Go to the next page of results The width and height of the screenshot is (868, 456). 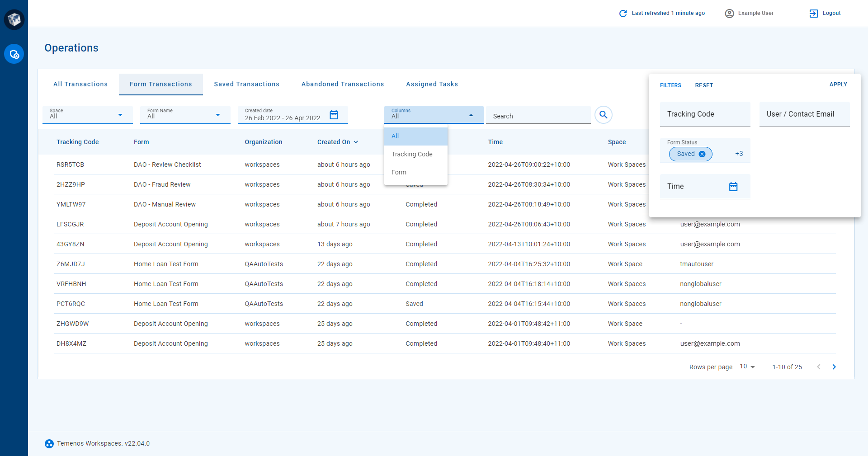coord(834,367)
